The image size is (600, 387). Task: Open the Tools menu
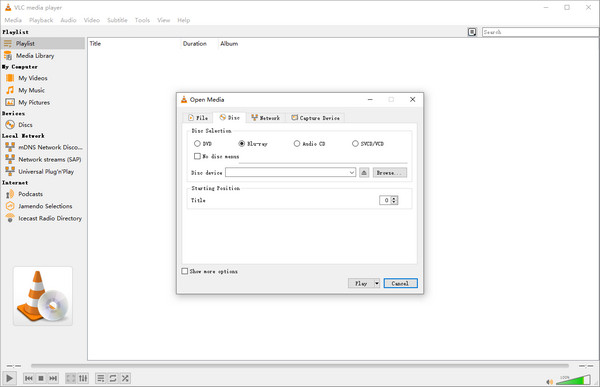pyautogui.click(x=142, y=20)
